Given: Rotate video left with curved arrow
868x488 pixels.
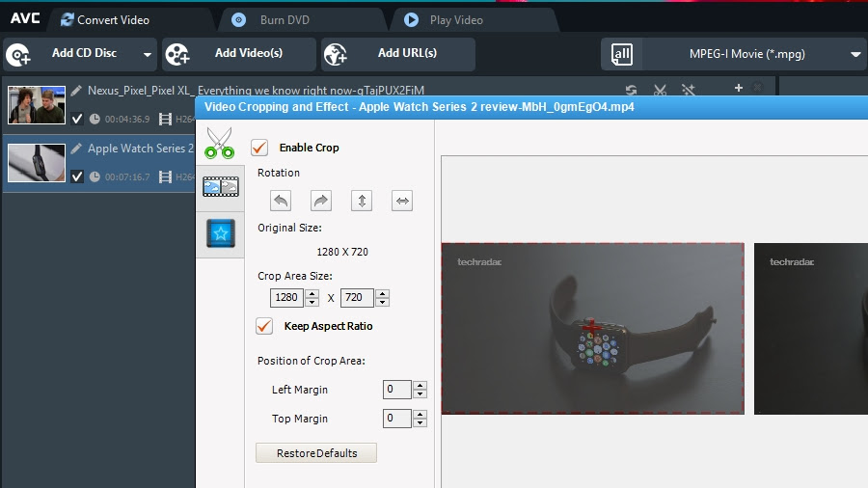Looking at the screenshot, I should click(281, 201).
